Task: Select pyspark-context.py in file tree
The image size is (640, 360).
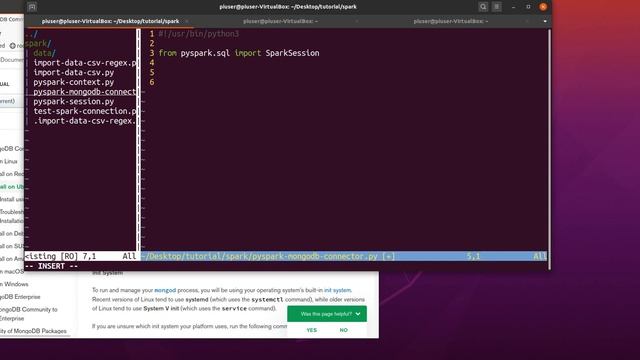Action: [x=74, y=82]
